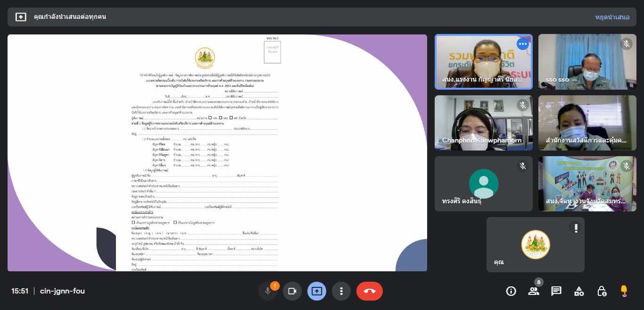This screenshot has width=644, height=310.
Task: Click the presentation icon in the top banner
Action: [x=21, y=17]
